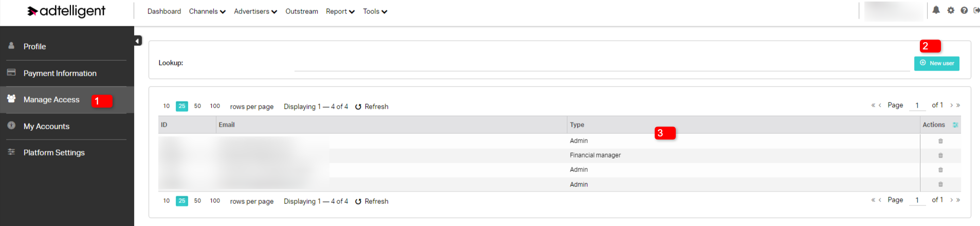Expand the Advertisers dropdown menu
The height and width of the screenshot is (226, 980).
[x=255, y=11]
